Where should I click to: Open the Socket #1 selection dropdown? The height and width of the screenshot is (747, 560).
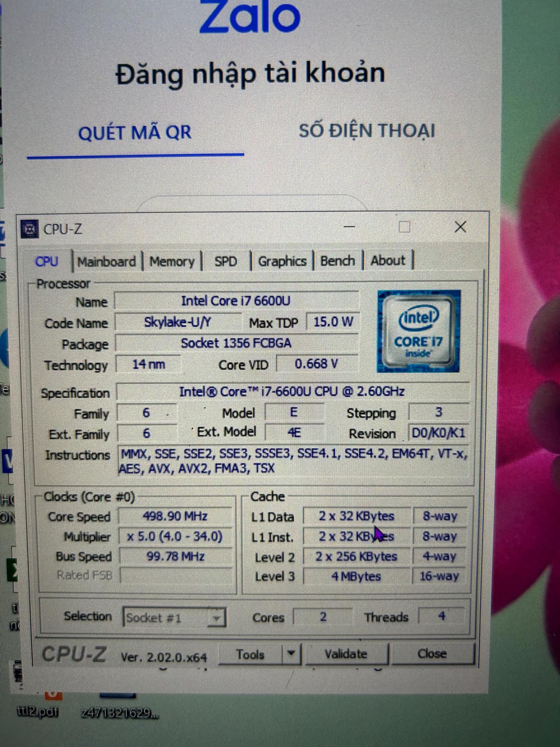174,617
